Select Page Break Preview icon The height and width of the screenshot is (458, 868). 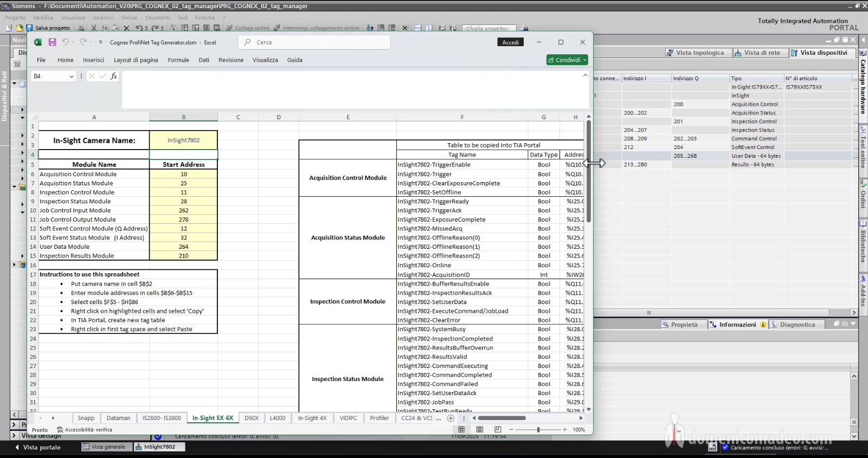click(x=498, y=429)
